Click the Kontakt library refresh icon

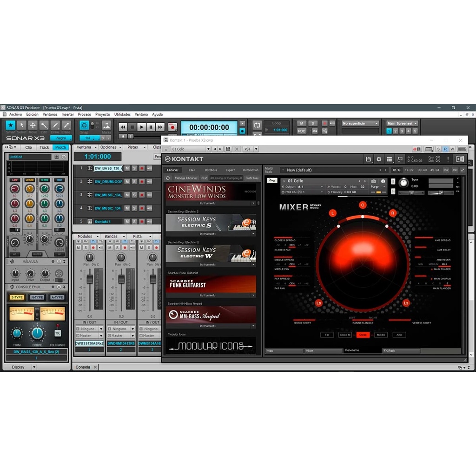tap(168, 178)
